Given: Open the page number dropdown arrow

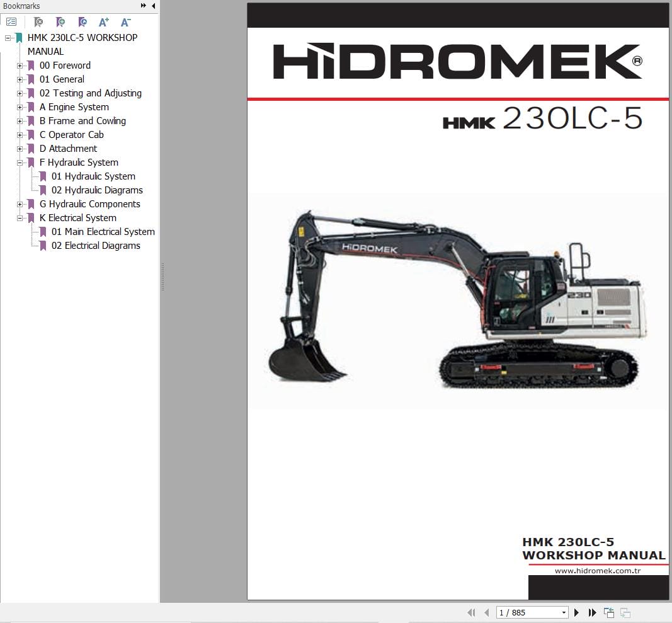Looking at the screenshot, I should pos(564,612).
